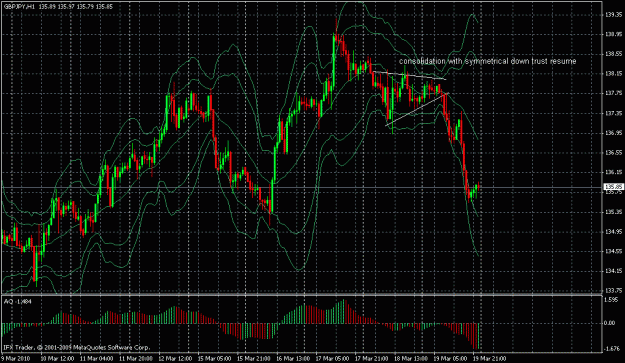Click the 'consolidation with symmetrical down trust resume' annotation

pos(487,61)
